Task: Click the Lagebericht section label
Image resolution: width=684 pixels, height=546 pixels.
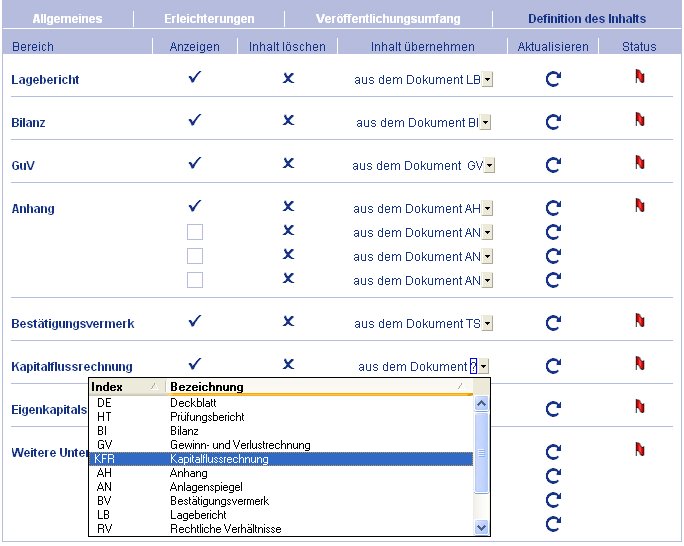Action: click(45, 80)
